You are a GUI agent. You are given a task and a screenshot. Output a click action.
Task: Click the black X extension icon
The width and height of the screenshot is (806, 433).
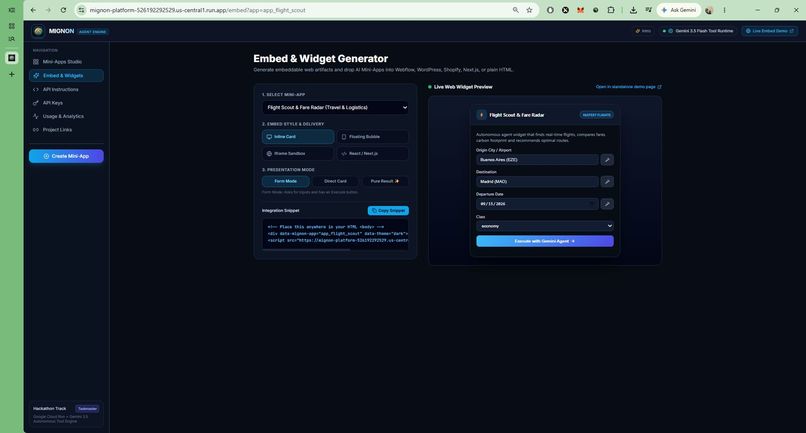[x=565, y=10]
